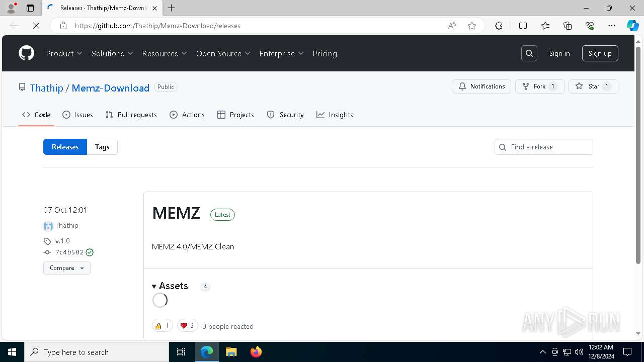Launch Firefox from taskbar
This screenshot has height=362, width=644.
pyautogui.click(x=256, y=352)
